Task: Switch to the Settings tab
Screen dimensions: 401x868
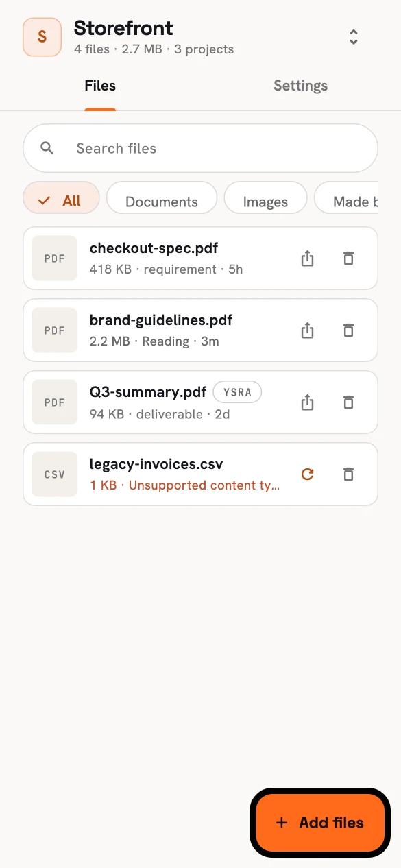Action: pos(300,86)
